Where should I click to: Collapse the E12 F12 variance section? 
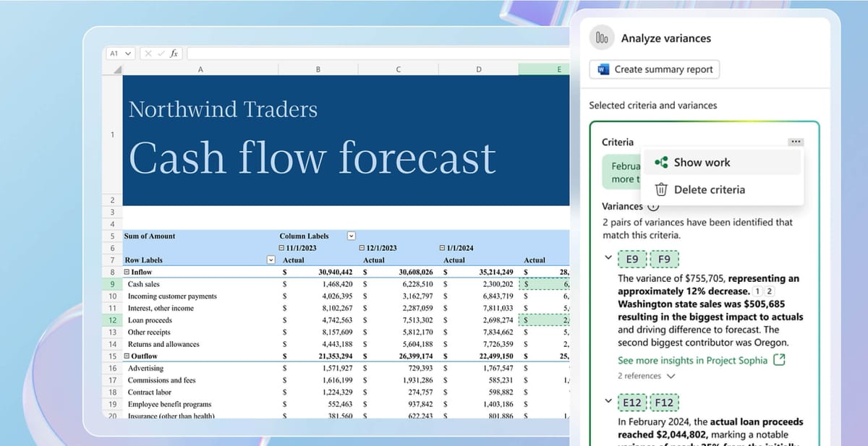click(x=607, y=403)
